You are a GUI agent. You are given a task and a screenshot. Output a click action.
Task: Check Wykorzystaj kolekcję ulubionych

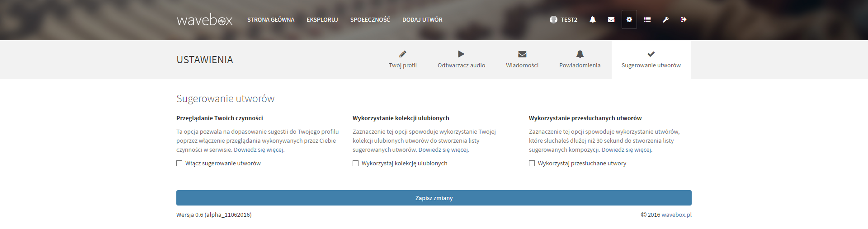355,164
